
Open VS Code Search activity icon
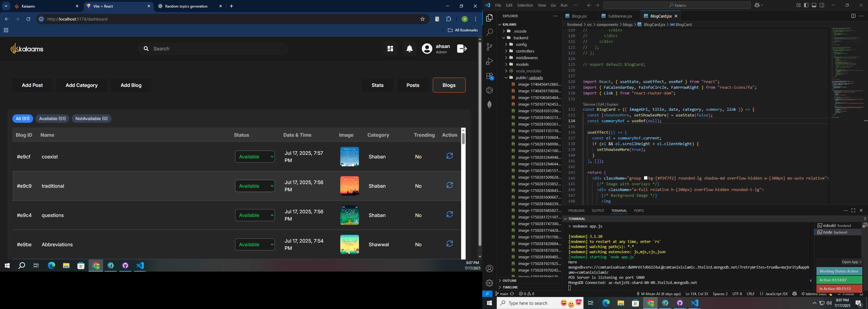[x=489, y=32]
